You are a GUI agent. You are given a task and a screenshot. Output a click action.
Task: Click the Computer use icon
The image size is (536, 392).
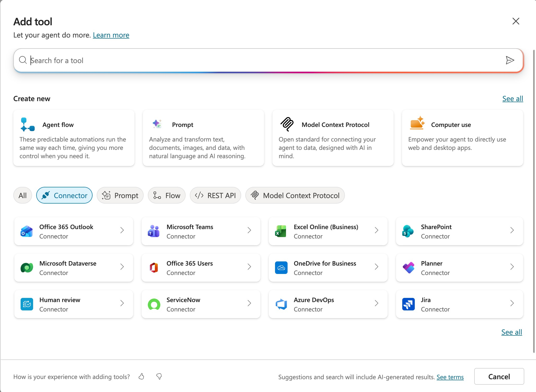417,123
